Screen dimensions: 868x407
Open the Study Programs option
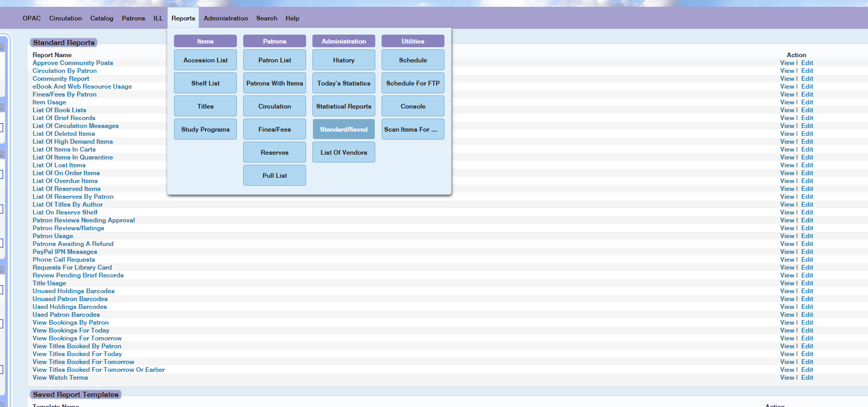coord(205,130)
